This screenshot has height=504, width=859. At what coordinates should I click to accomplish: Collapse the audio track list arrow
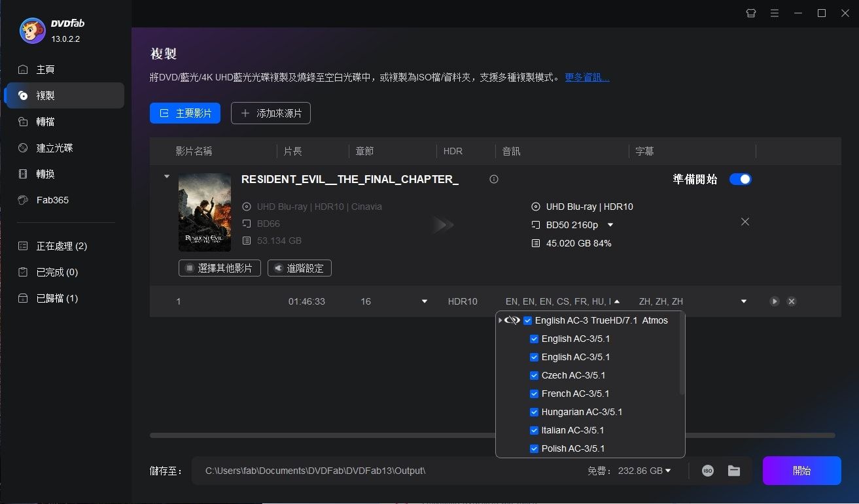[617, 301]
